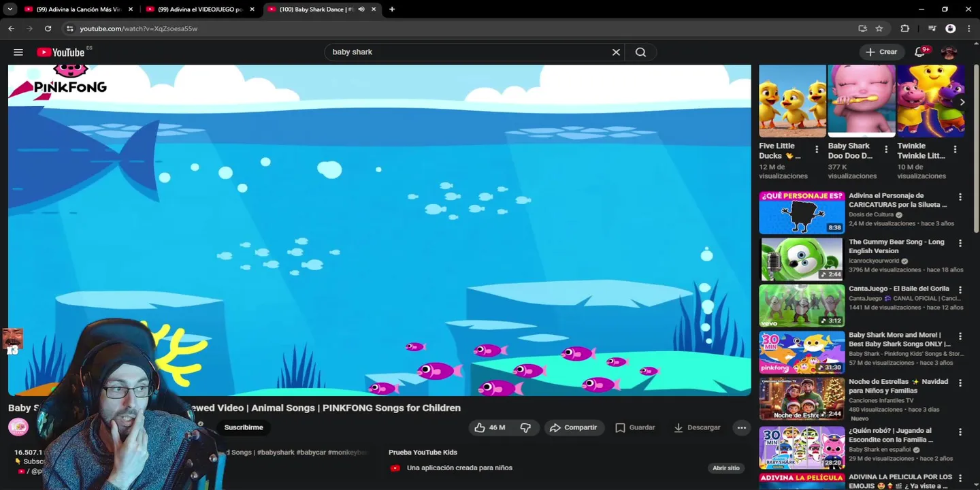Open options for Baby Shark Doo Doo card
This screenshot has width=980, height=490.
tap(885, 150)
